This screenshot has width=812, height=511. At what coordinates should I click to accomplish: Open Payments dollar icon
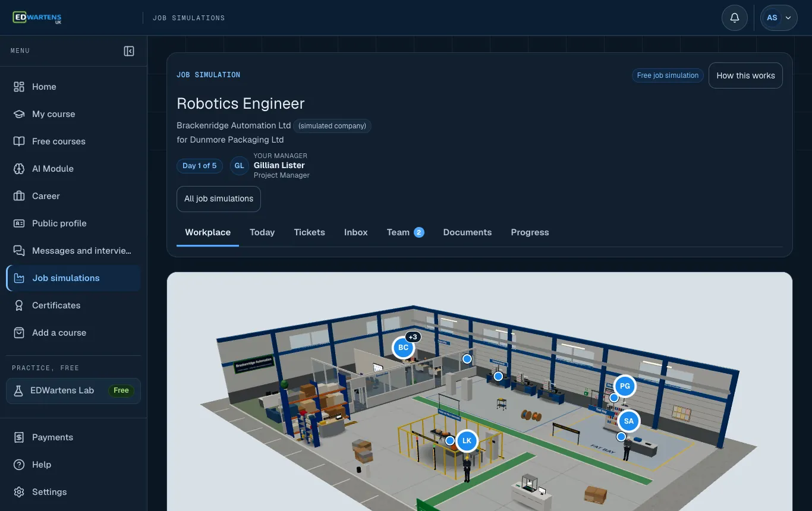(19, 437)
